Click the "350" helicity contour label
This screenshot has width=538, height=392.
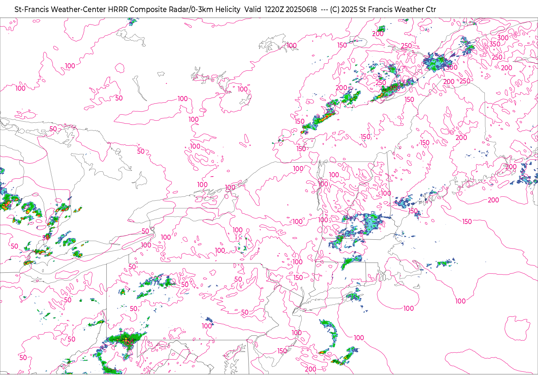[495, 44]
